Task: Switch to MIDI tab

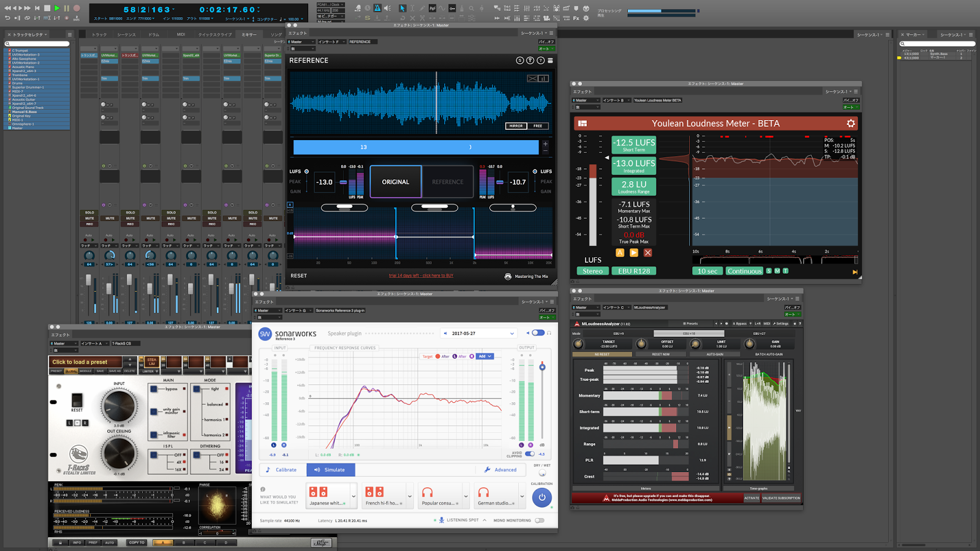Action: click(181, 34)
